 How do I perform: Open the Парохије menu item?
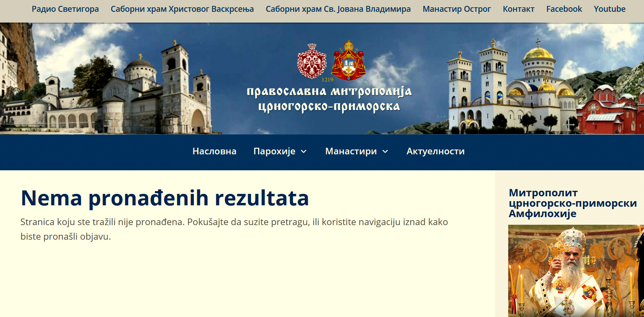[274, 151]
